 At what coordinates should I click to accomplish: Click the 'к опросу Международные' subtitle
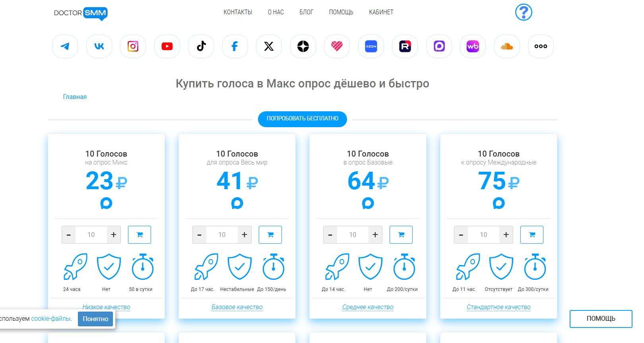(x=499, y=163)
